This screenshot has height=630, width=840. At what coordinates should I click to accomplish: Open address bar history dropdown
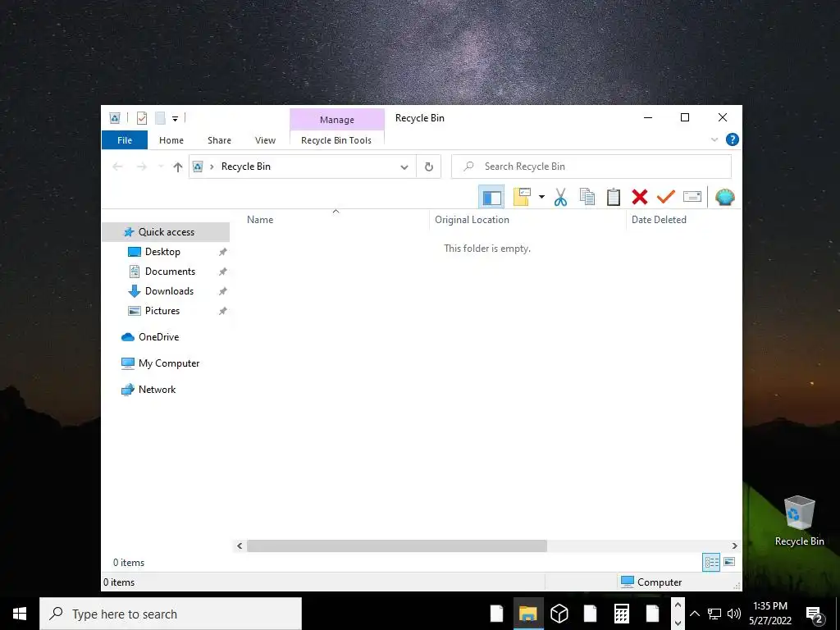click(x=404, y=167)
